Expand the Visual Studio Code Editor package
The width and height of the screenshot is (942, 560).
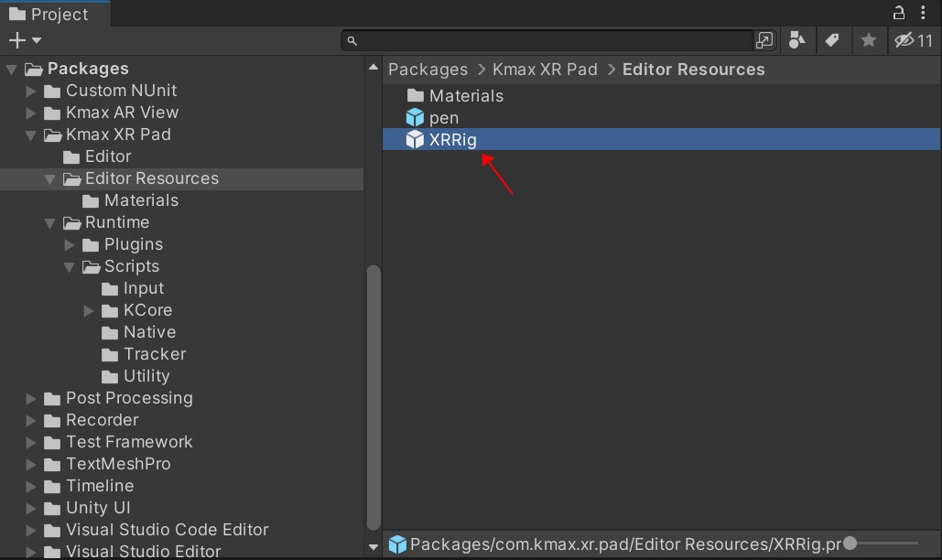[30, 531]
